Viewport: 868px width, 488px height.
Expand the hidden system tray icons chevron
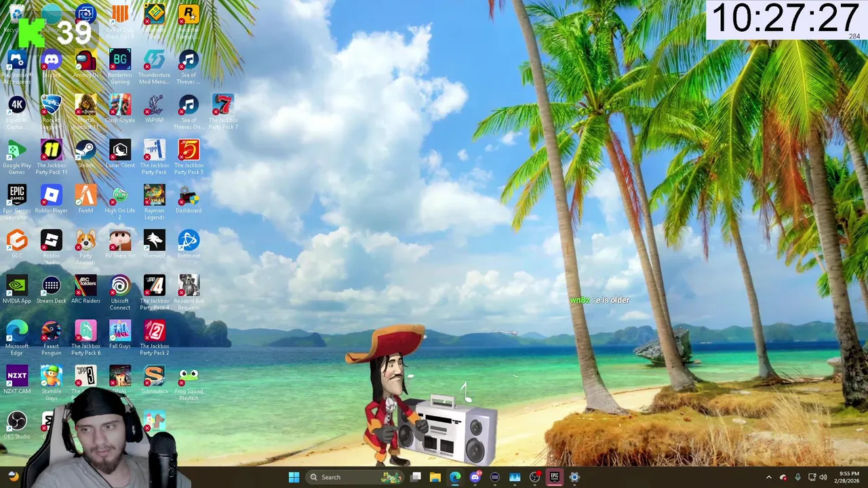pos(768,477)
